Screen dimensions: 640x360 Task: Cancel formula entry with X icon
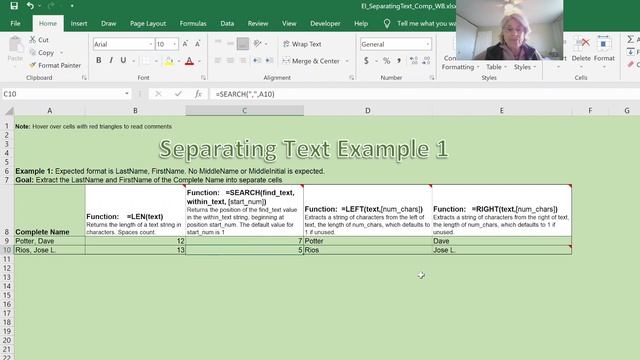point(158,94)
